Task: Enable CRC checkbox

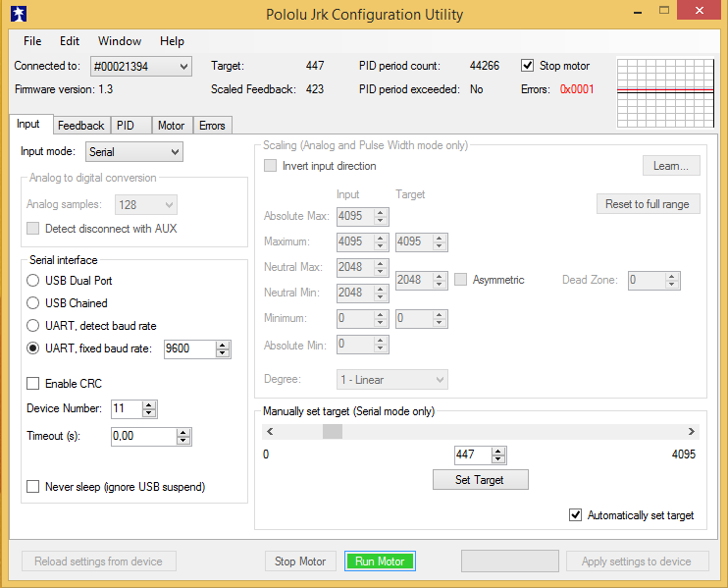Action: click(33, 384)
